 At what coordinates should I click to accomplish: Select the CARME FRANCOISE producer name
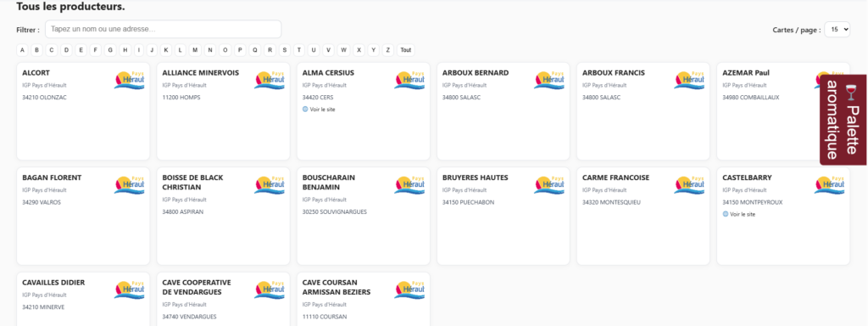coord(616,177)
